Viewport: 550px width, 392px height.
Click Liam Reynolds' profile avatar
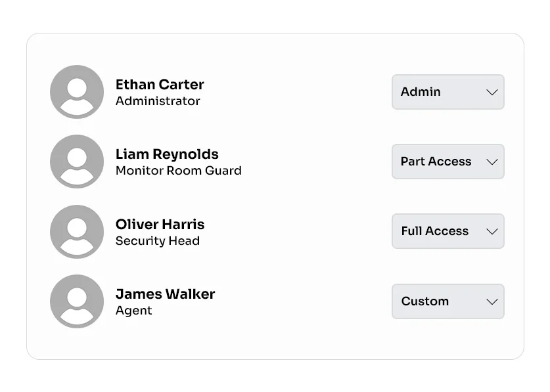pos(77,162)
